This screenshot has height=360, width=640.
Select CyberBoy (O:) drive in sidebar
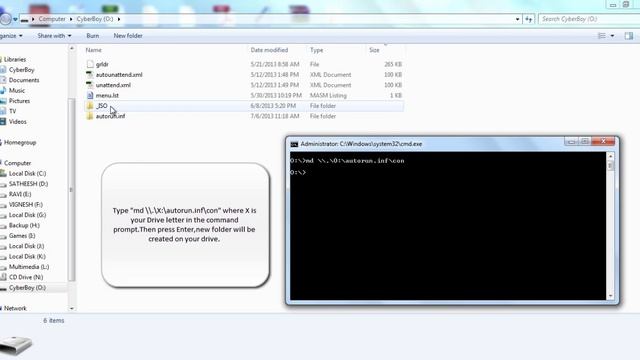pos(27,288)
